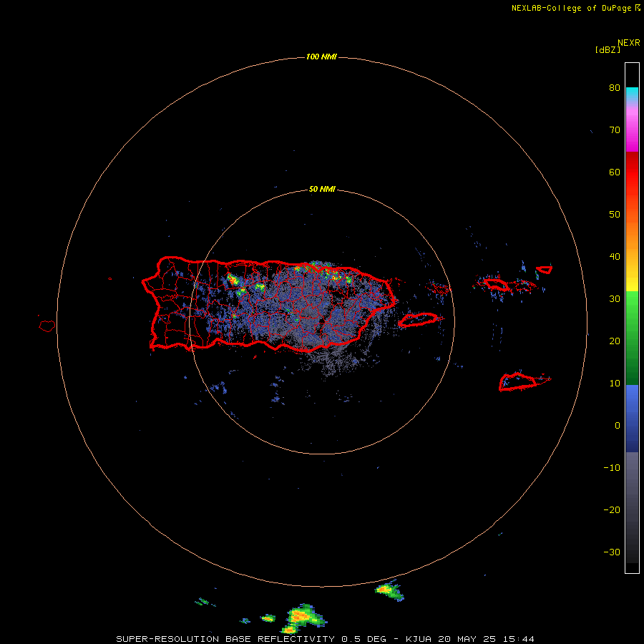Click the Mona island outline far west

tap(47, 326)
